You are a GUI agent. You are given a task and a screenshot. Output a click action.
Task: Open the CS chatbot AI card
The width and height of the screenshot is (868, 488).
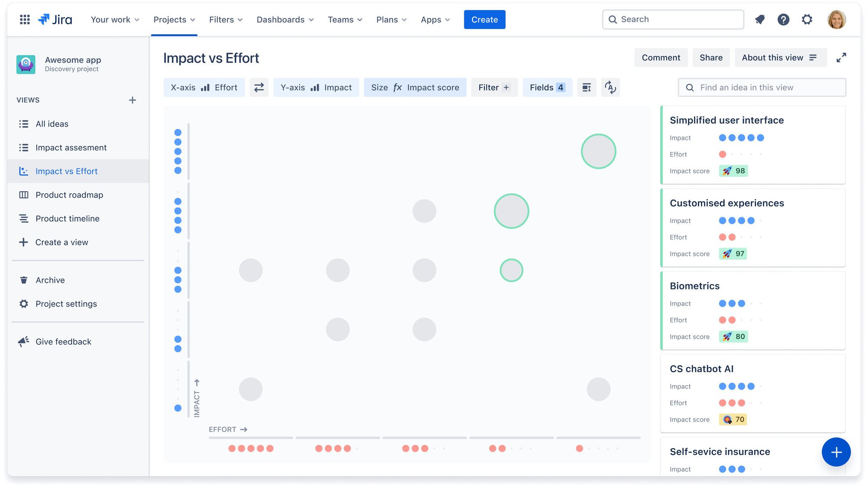(x=753, y=393)
